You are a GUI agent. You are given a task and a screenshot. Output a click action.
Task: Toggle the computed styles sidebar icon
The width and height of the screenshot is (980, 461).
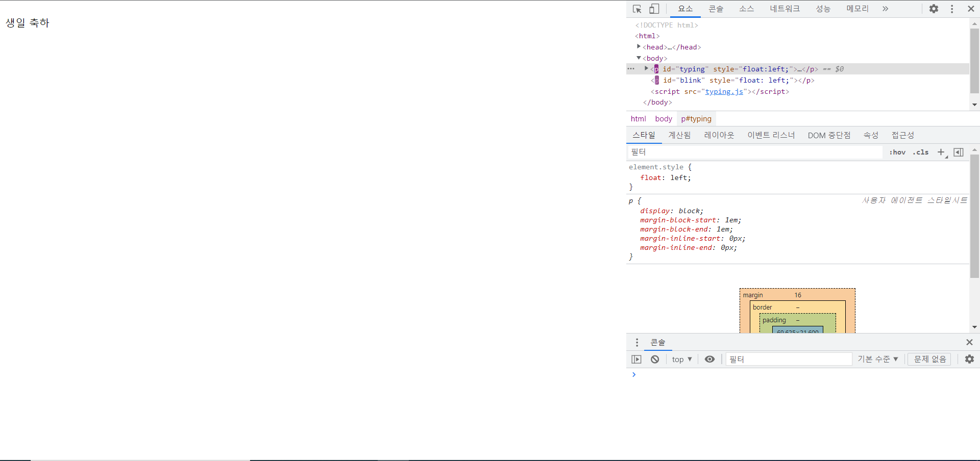959,152
